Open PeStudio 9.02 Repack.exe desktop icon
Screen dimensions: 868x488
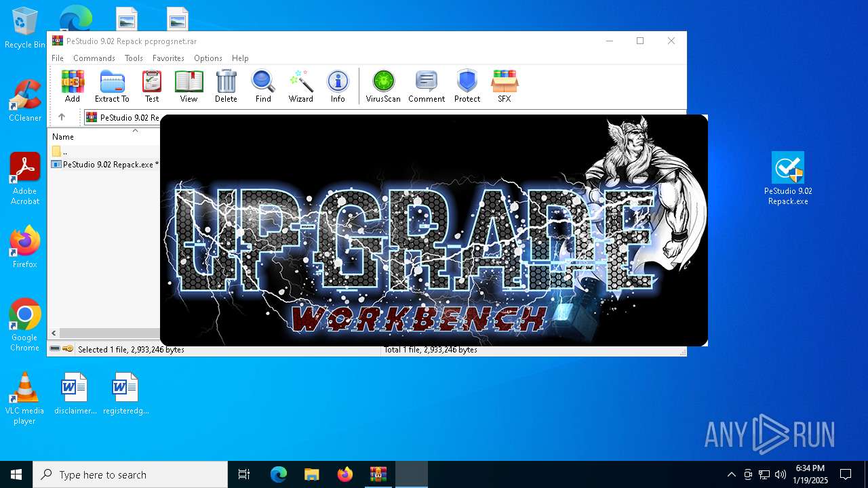coord(787,178)
